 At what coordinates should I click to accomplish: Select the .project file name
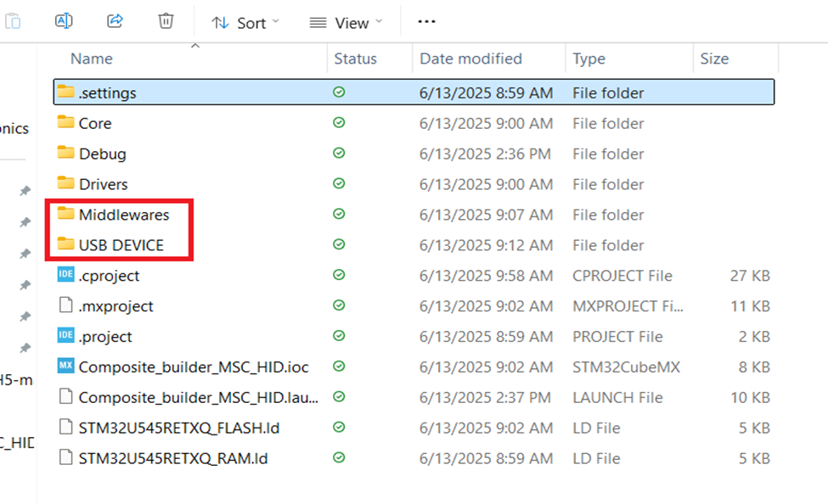105,337
